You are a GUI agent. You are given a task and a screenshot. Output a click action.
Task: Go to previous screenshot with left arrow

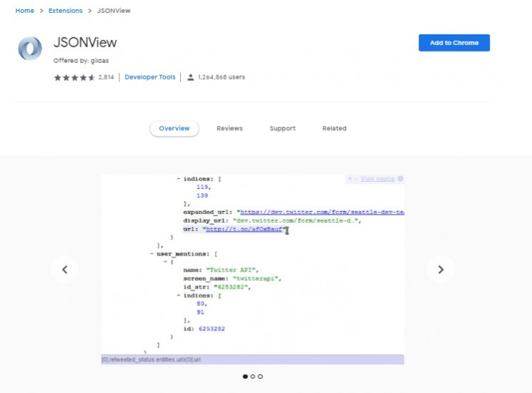pyautogui.click(x=65, y=269)
